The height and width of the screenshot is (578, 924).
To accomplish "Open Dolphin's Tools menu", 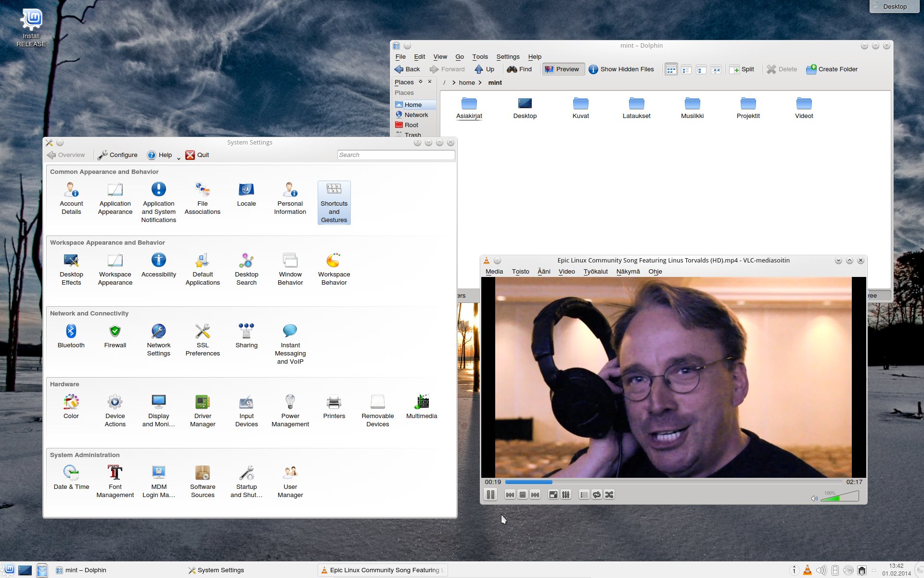I will click(480, 57).
